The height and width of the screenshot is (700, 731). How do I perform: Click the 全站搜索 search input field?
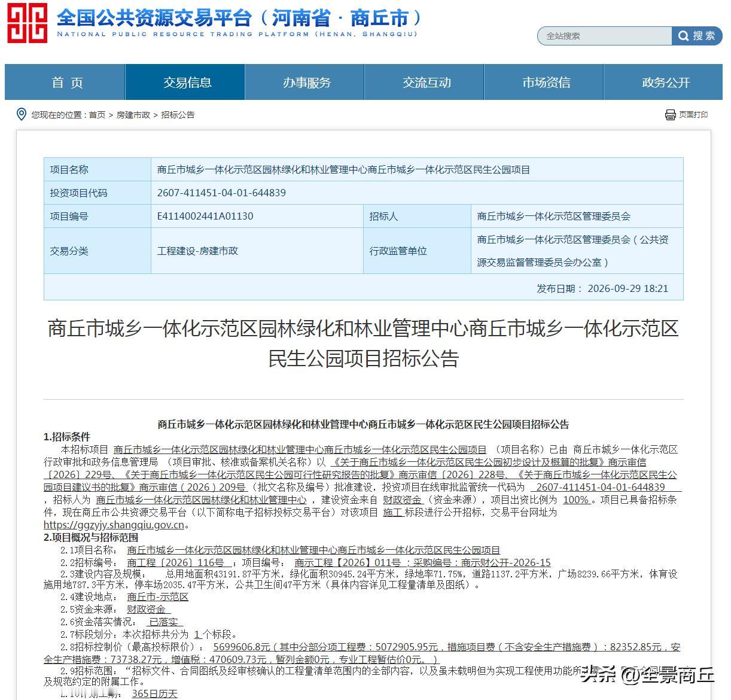[x=604, y=36]
